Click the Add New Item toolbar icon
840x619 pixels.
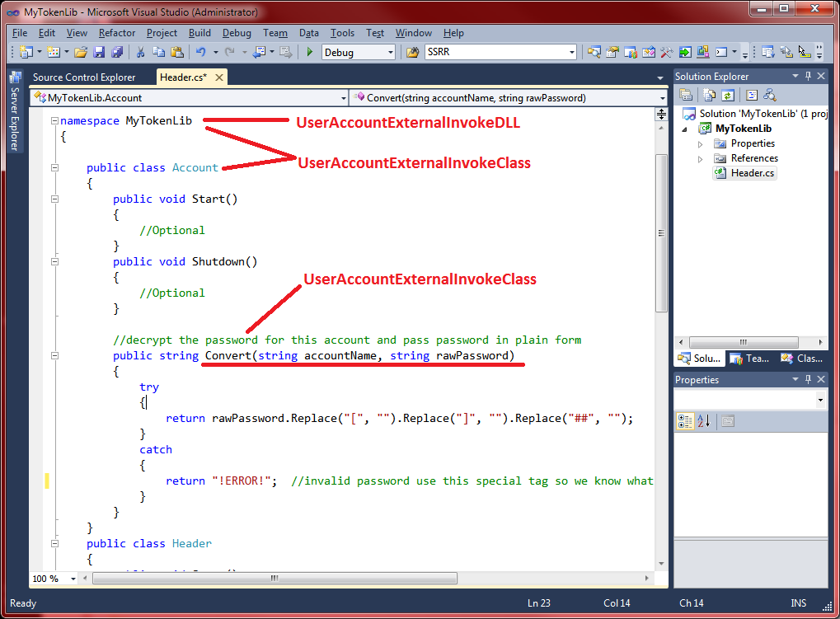click(x=54, y=52)
